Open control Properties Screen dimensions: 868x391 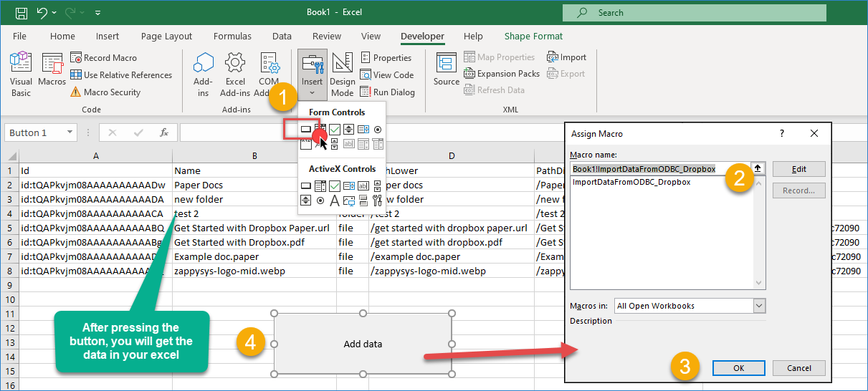pyautogui.click(x=386, y=58)
